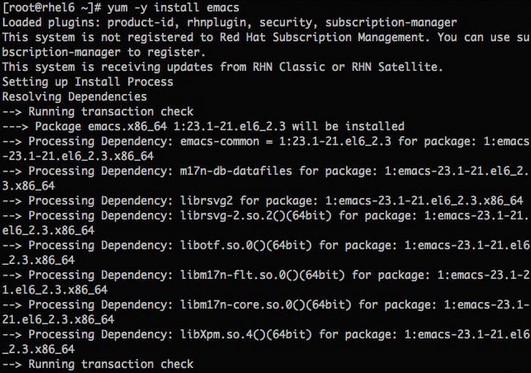Click the 'libXpm.so.4()(64bit)' dependency text

[246, 334]
